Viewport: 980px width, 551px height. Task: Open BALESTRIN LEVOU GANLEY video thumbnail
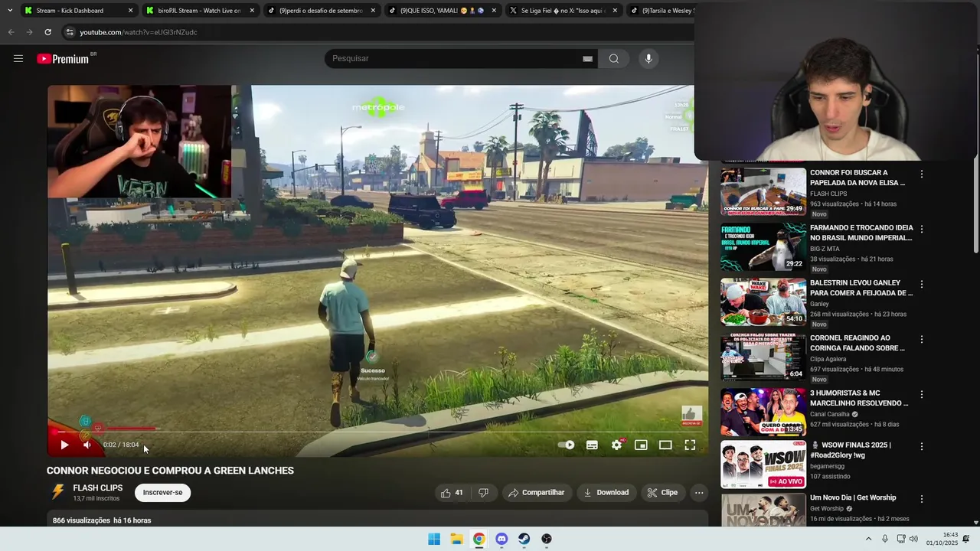763,302
